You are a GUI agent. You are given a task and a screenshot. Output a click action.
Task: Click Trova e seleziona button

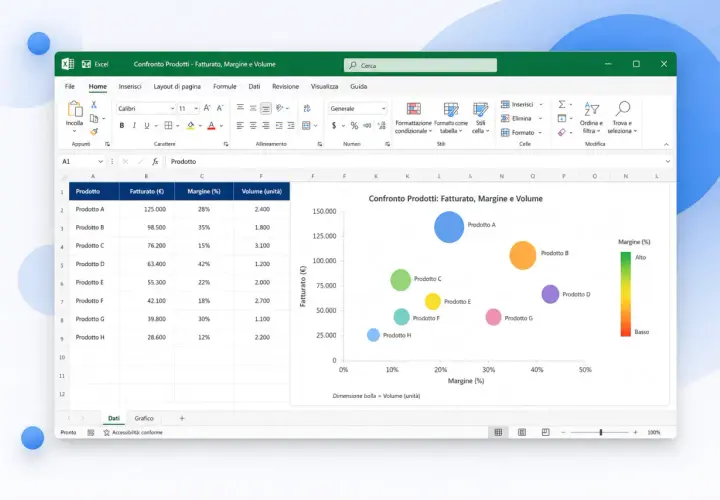(x=623, y=118)
